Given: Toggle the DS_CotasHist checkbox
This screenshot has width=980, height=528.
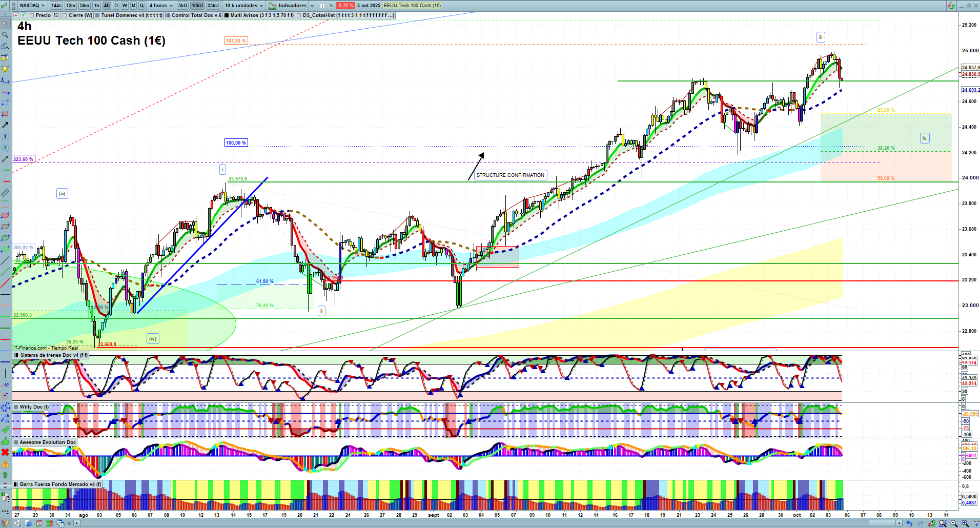Looking at the screenshot, I should point(299,15).
